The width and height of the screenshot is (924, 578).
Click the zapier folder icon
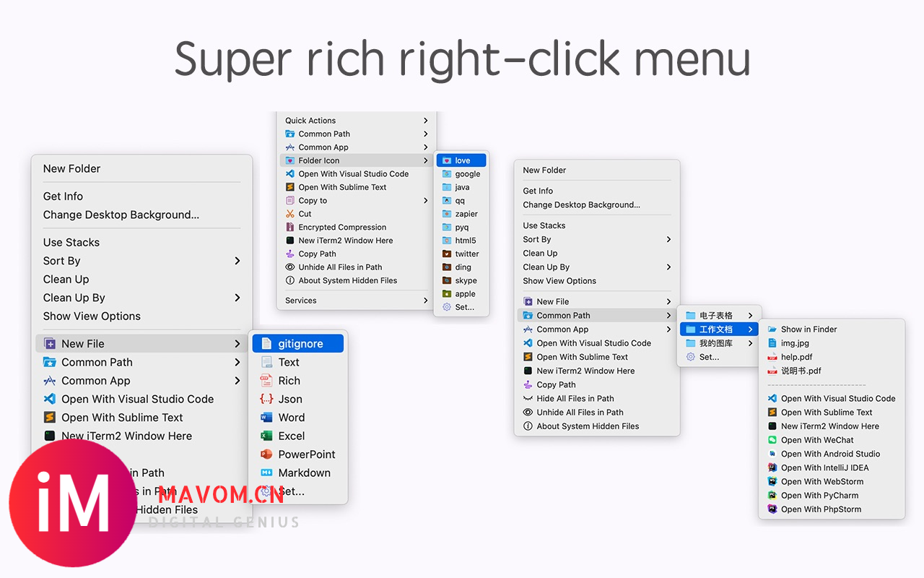[x=447, y=214]
